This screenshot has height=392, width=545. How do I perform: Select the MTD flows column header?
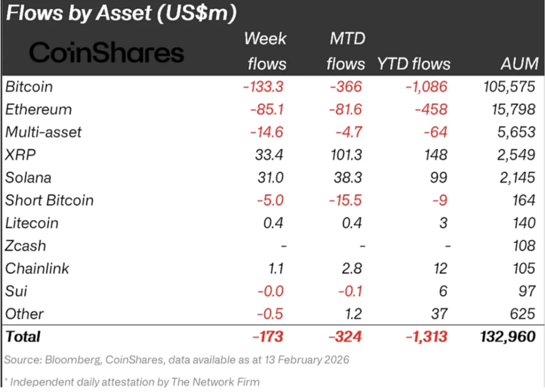[346, 51]
